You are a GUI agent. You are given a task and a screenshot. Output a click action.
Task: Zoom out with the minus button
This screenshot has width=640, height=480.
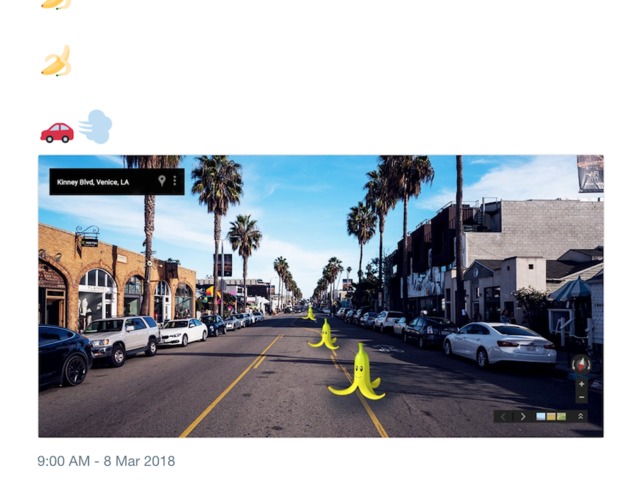582,397
